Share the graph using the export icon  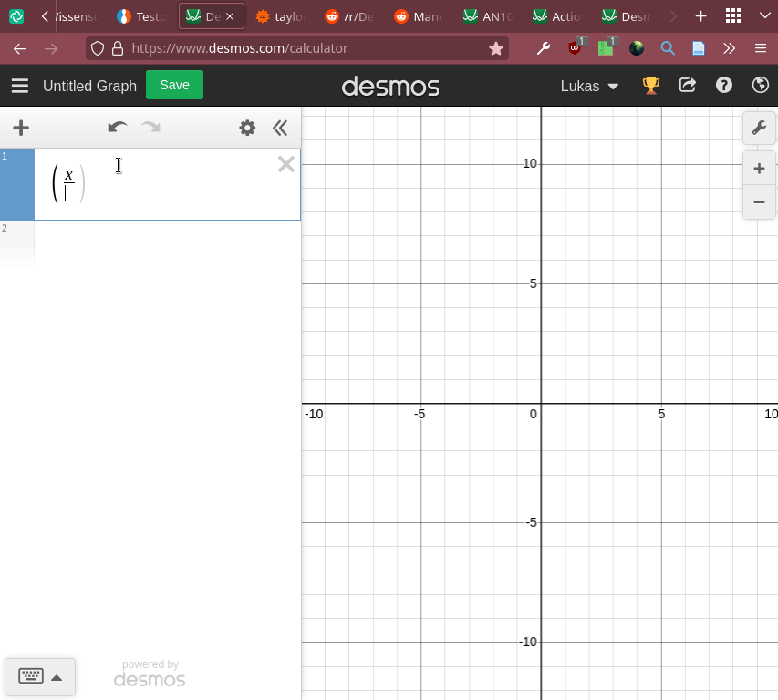[688, 85]
